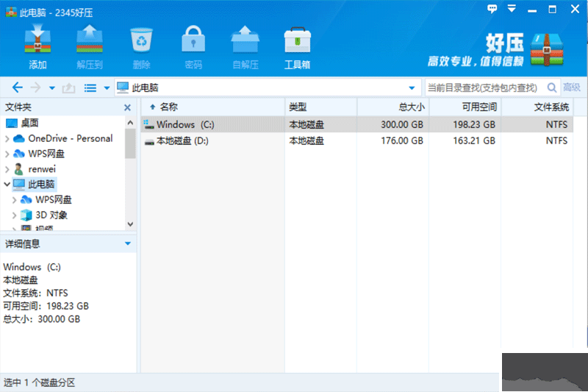Click the tree scrollbar thumb

[x=130, y=143]
